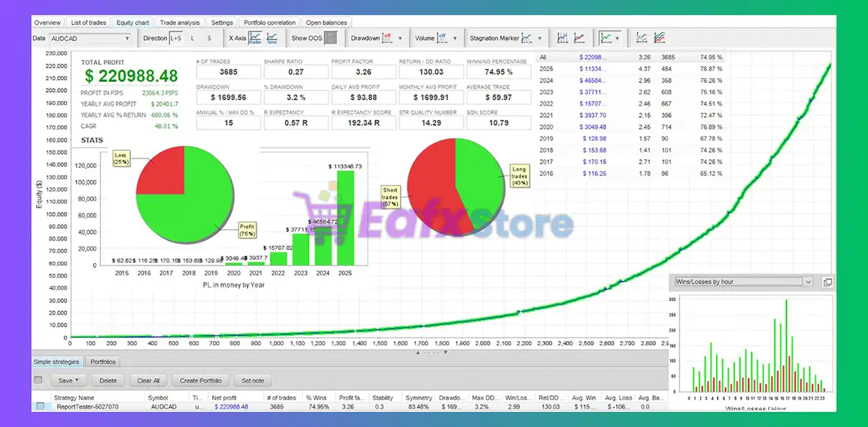Screen dimensions: 868x427
Task: Tick the checkbox for ReportTester-5027070 strategy
Action: 39,407
